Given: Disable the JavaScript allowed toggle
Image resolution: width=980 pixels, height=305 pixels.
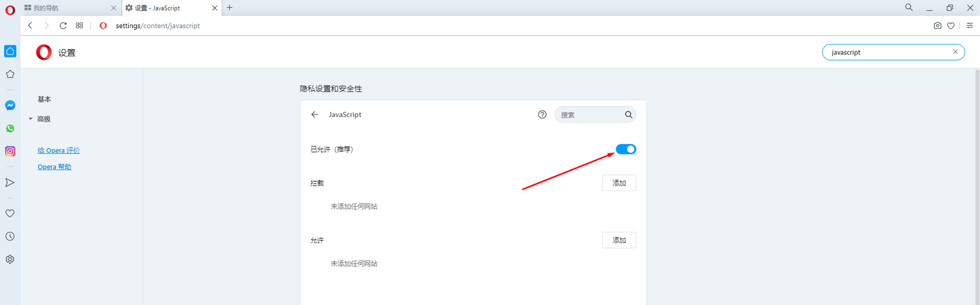Looking at the screenshot, I should click(625, 149).
